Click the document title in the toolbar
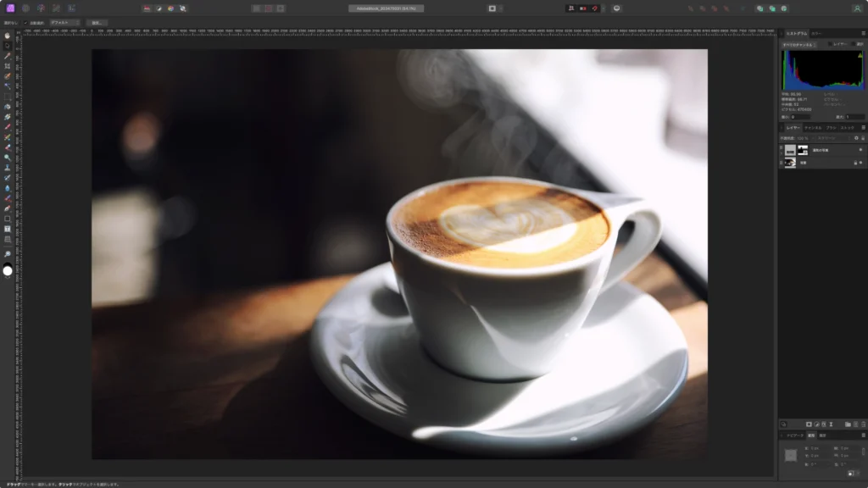 386,8
